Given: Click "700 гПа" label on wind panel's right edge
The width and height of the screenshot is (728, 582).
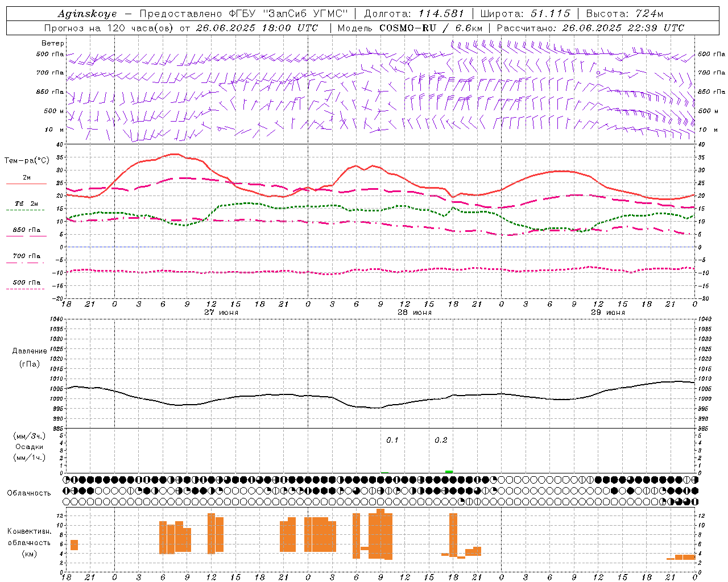Looking at the screenshot, I should [712, 73].
